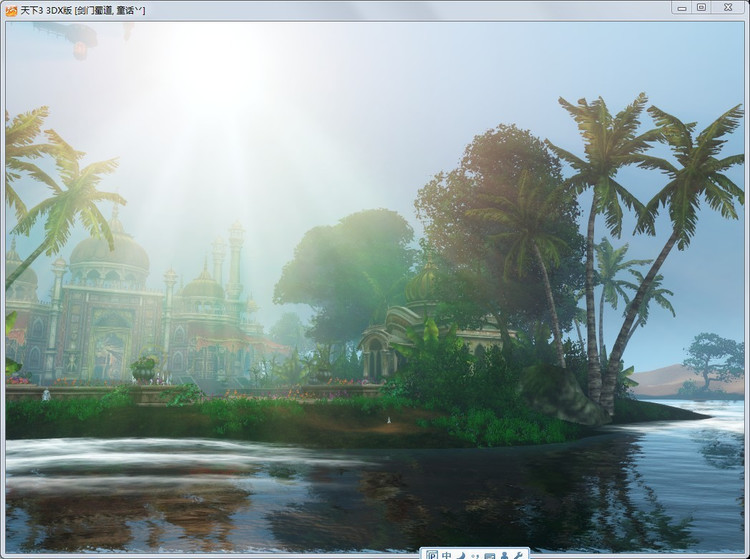750x559 pixels.
Task: Minimize the 天下3 game window
Action: (682, 8)
